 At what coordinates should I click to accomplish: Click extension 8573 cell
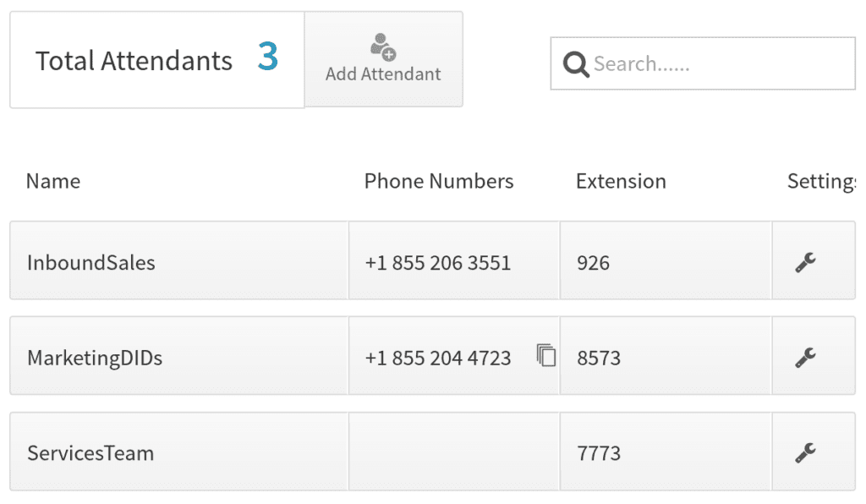coord(599,358)
